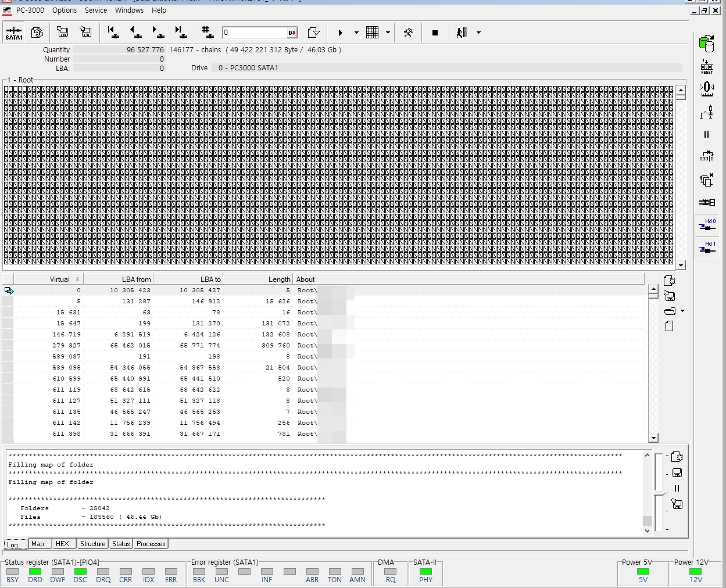
Task: Expand dropdown arrow next to Play button
Action: pyautogui.click(x=356, y=33)
